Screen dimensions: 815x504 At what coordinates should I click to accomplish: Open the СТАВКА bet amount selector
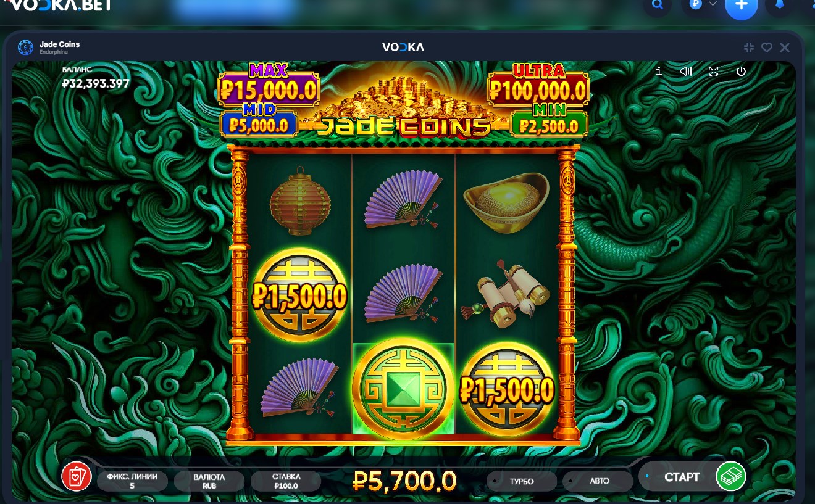(286, 481)
